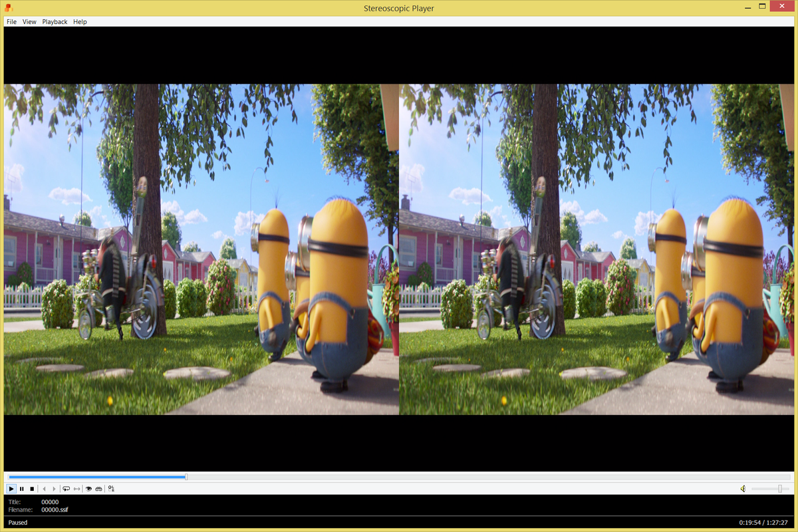Click the seek bar playback position handle
The height and width of the screenshot is (532, 798).
(186, 476)
